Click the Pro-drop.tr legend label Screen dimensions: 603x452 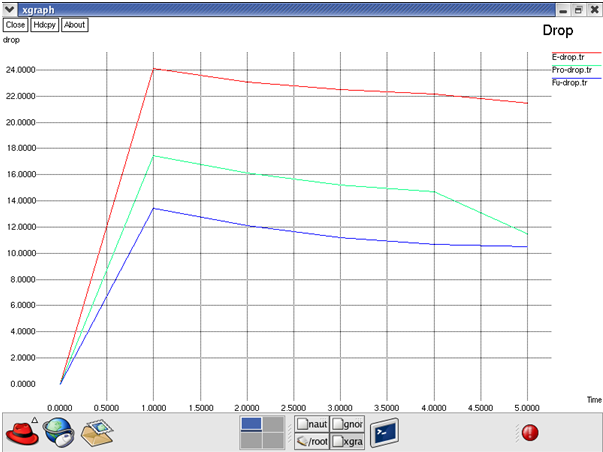(572, 70)
